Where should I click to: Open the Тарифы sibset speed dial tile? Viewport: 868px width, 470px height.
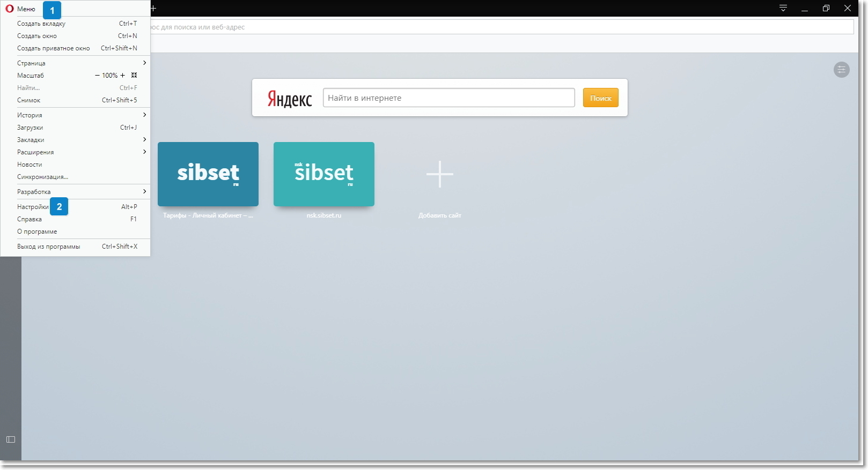pos(208,174)
